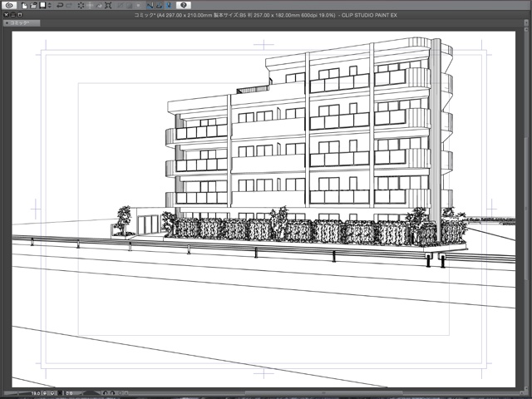Toggle the Show selection border icon
This screenshot has width=532, height=399.
tap(139, 6)
